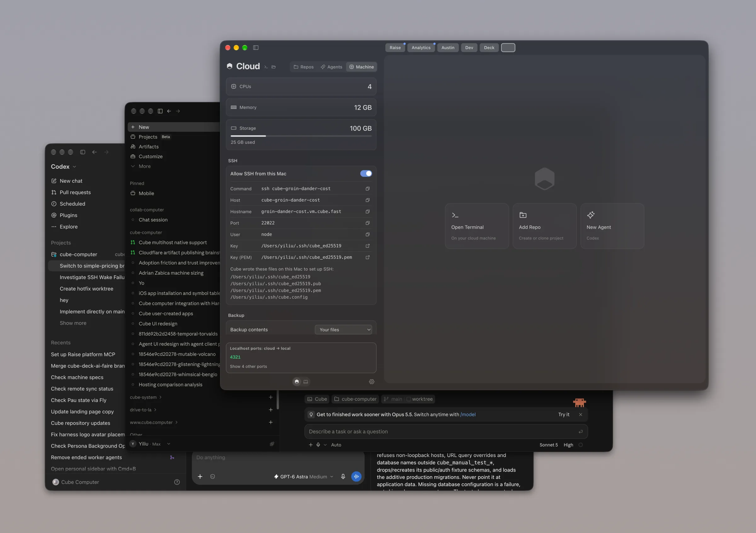This screenshot has height=533, width=756.
Task: Click Open Terminal card
Action: point(477,226)
